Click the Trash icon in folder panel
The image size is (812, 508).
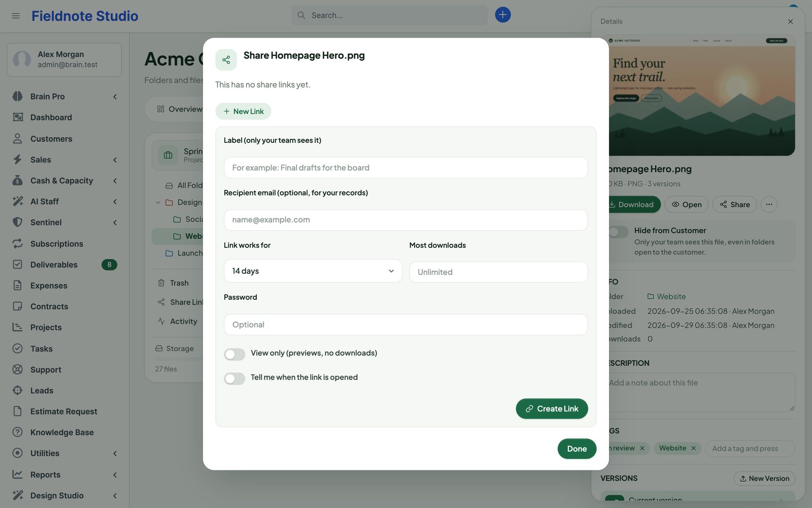[161, 283]
